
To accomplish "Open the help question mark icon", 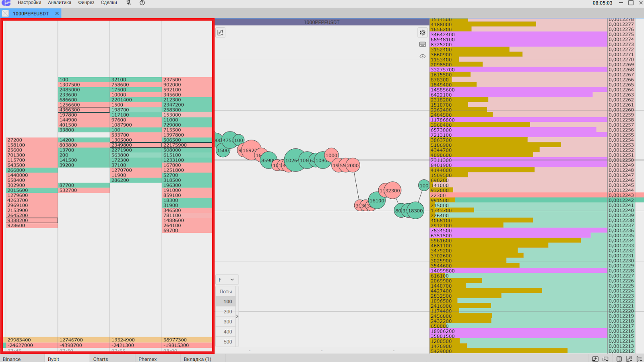I will [142, 3].
